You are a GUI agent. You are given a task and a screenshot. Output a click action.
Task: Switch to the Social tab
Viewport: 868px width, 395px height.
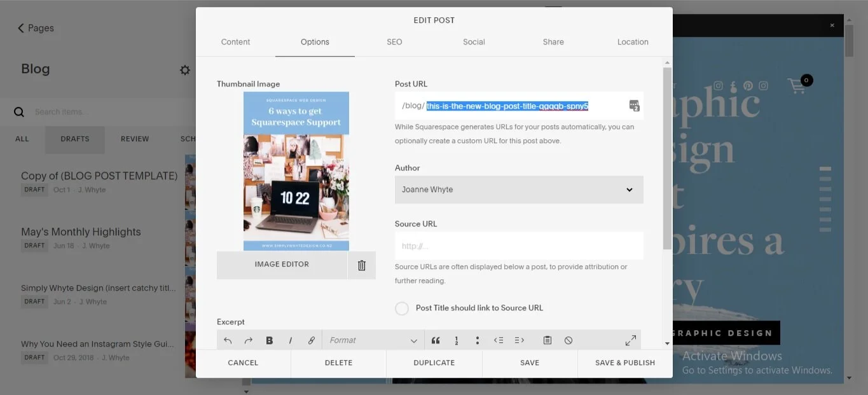474,42
